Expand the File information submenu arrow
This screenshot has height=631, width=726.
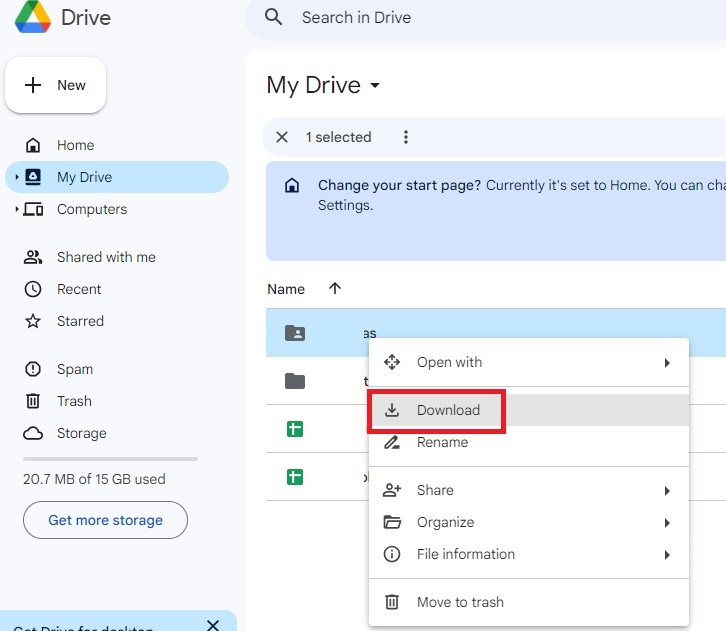667,555
